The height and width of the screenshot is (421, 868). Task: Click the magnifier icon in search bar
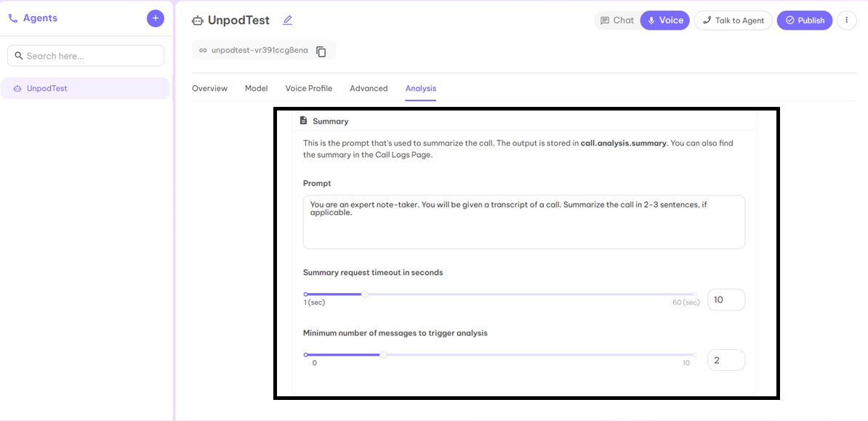pos(19,55)
